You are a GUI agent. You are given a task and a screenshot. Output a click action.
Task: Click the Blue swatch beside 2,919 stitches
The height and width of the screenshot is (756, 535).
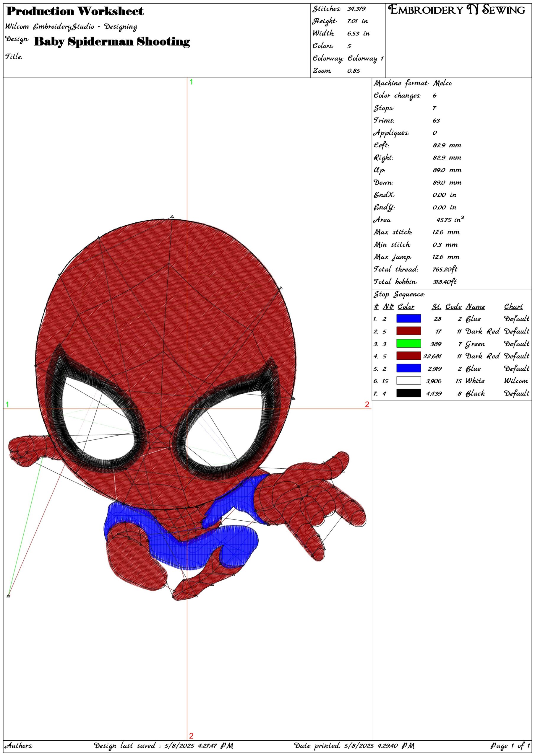click(x=408, y=369)
